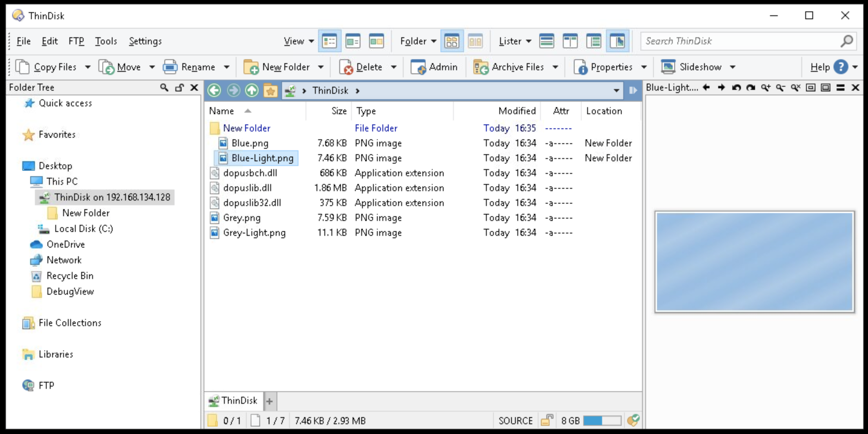Click the Help question mark icon
Viewport: 868px width, 434px height.
(841, 67)
